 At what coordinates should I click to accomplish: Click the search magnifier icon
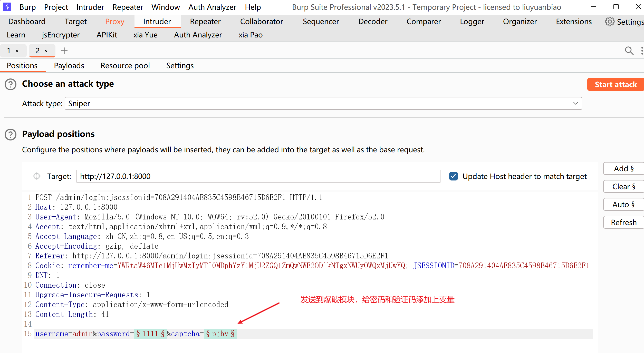pos(629,51)
